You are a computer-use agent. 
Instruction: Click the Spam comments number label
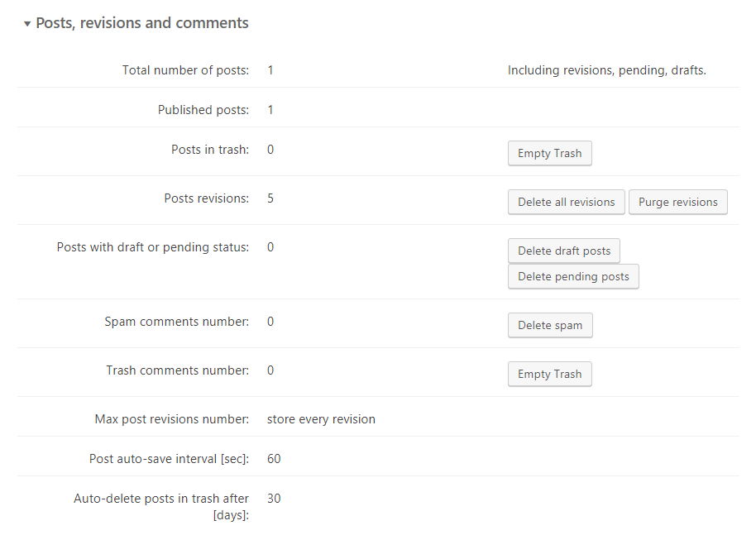176,322
